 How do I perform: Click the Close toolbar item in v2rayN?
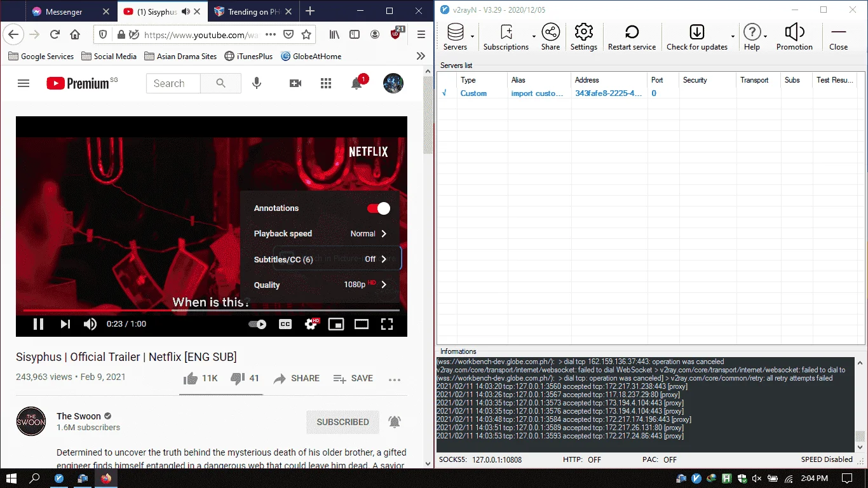(x=838, y=37)
